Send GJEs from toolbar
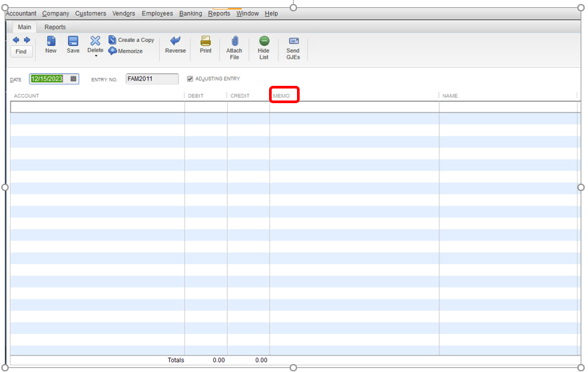Image resolution: width=588 pixels, height=372 pixels. click(293, 47)
